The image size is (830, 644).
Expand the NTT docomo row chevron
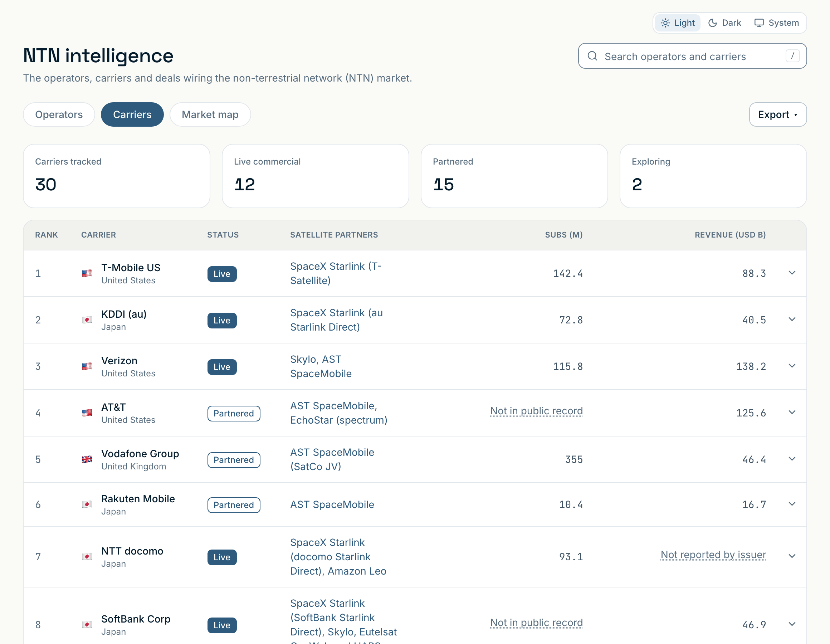click(792, 556)
